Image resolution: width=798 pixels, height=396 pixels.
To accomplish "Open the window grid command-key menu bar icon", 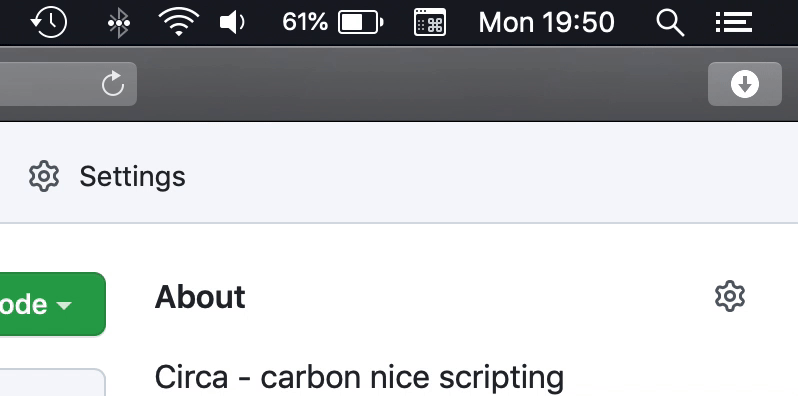I will click(430, 22).
